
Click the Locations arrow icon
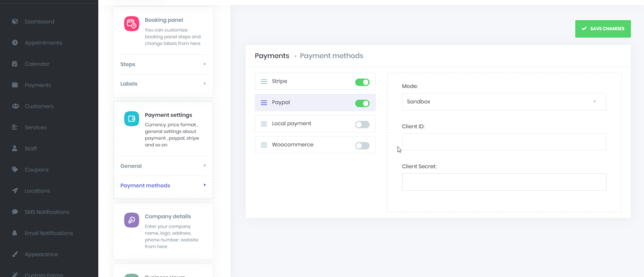coord(15,191)
